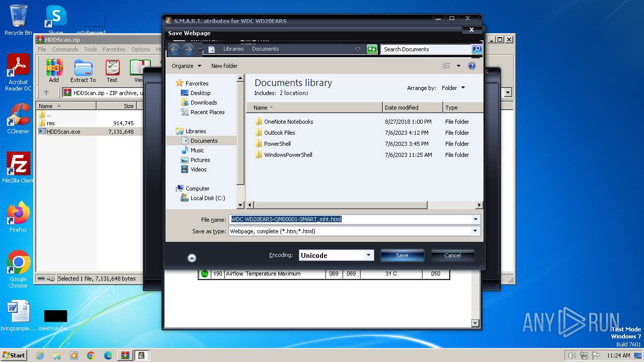Image resolution: width=644 pixels, height=362 pixels.
Task: Open Downloads in Favorites sidebar
Action: tap(199, 103)
